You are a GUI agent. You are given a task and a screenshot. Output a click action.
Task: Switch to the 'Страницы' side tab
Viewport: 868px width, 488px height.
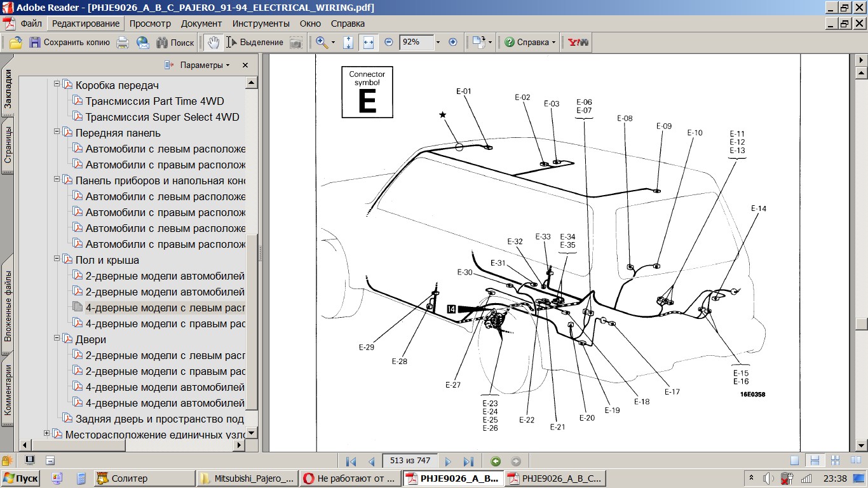(8, 146)
